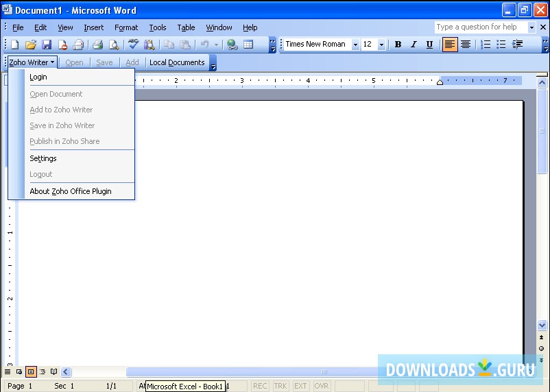Switch to Outline View icon
Screen dimensions: 550x392
(x=43, y=371)
